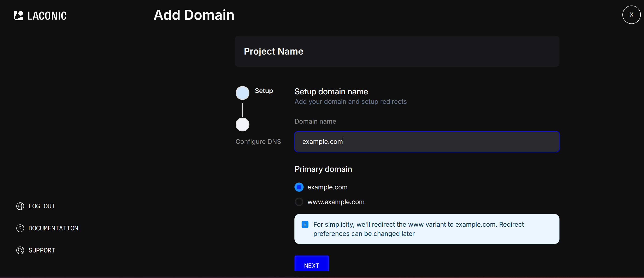Open the SUPPORT menu item
This screenshot has height=278, width=644.
click(42, 250)
